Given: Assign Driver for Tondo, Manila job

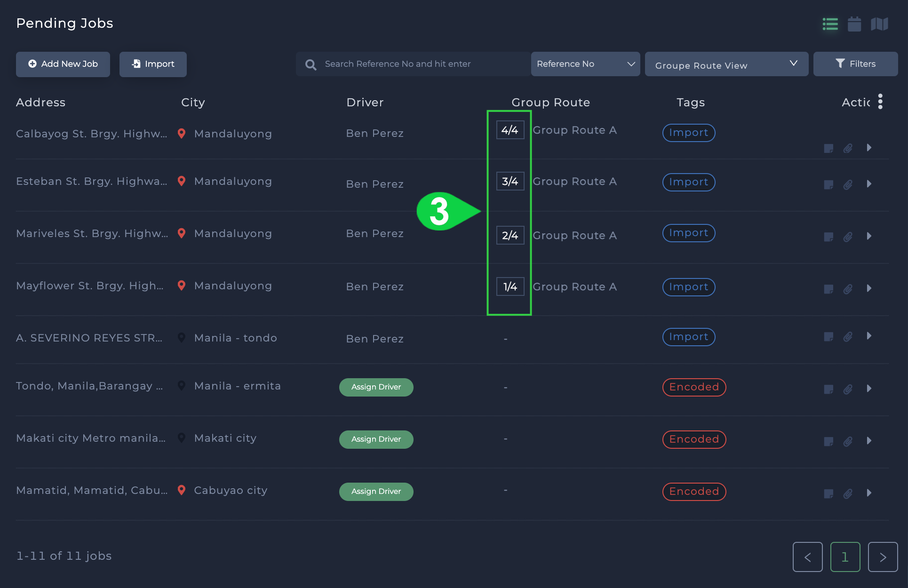Looking at the screenshot, I should pyautogui.click(x=376, y=387).
